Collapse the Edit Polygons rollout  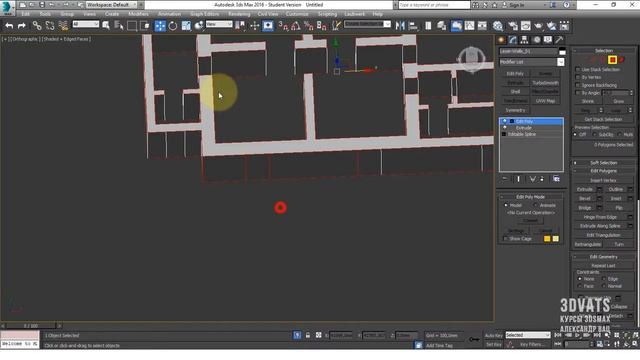[x=604, y=171]
